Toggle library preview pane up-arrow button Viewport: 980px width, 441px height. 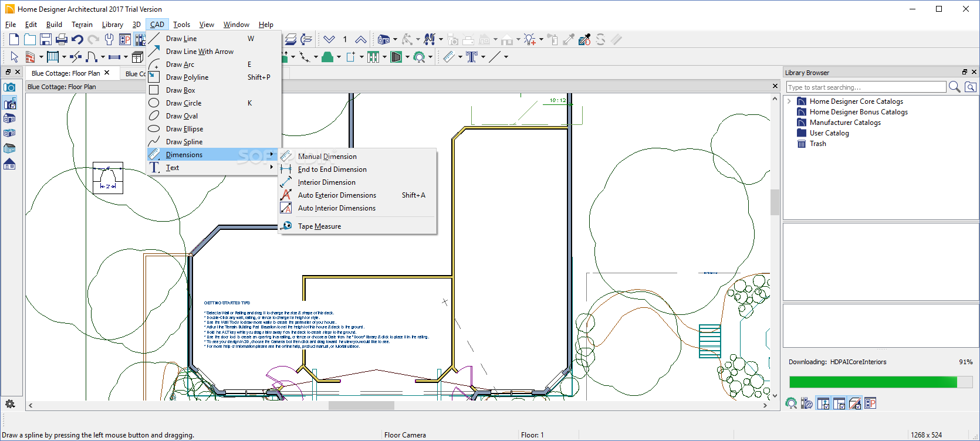[x=823, y=403]
